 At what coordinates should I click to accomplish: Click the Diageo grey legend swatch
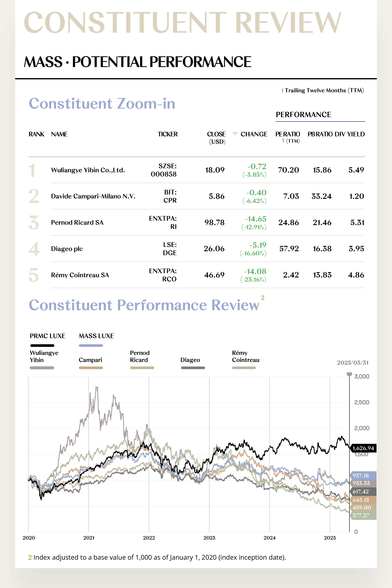[x=193, y=368]
